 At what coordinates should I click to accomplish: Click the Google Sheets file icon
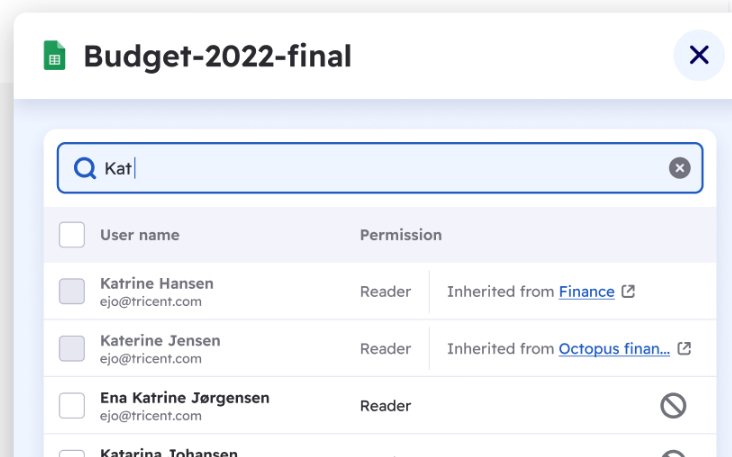pos(55,56)
